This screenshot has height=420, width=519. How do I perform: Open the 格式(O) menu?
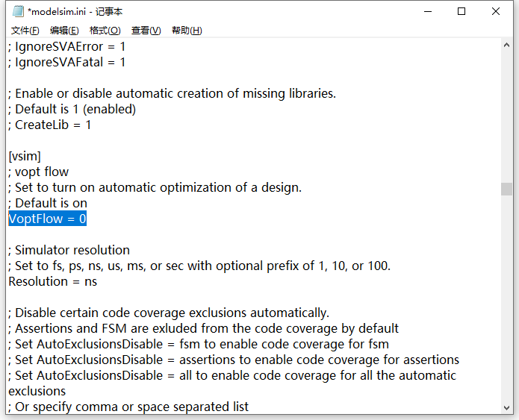[x=105, y=31]
